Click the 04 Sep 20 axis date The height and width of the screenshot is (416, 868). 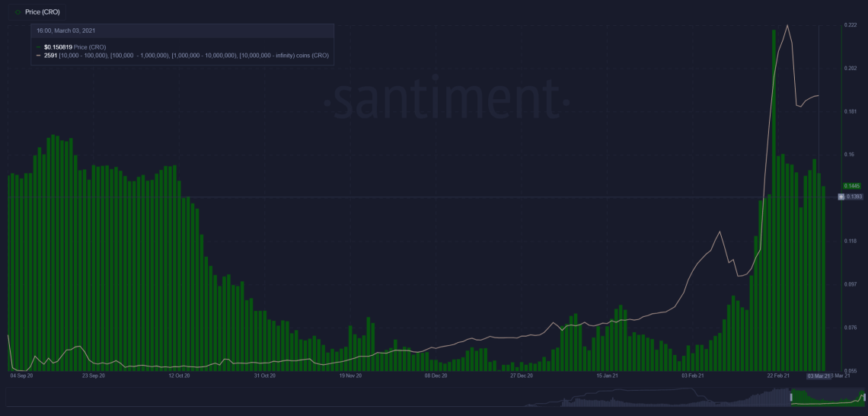pos(21,376)
